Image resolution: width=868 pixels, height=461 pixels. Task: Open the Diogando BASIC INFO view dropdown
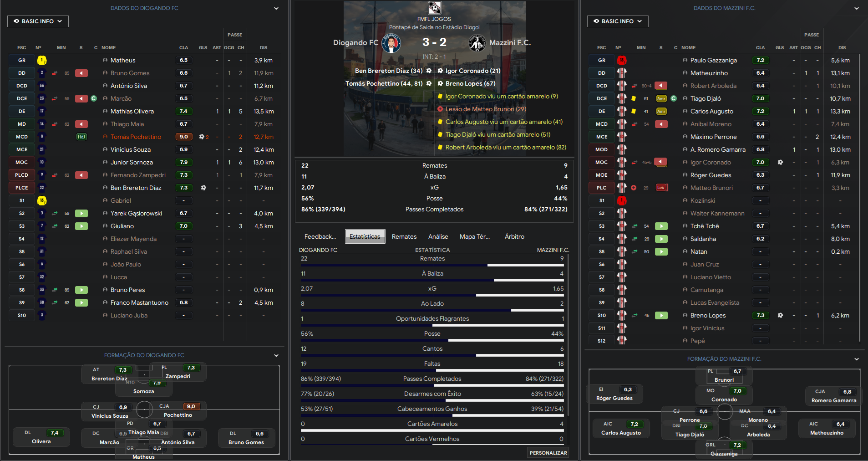coord(38,21)
